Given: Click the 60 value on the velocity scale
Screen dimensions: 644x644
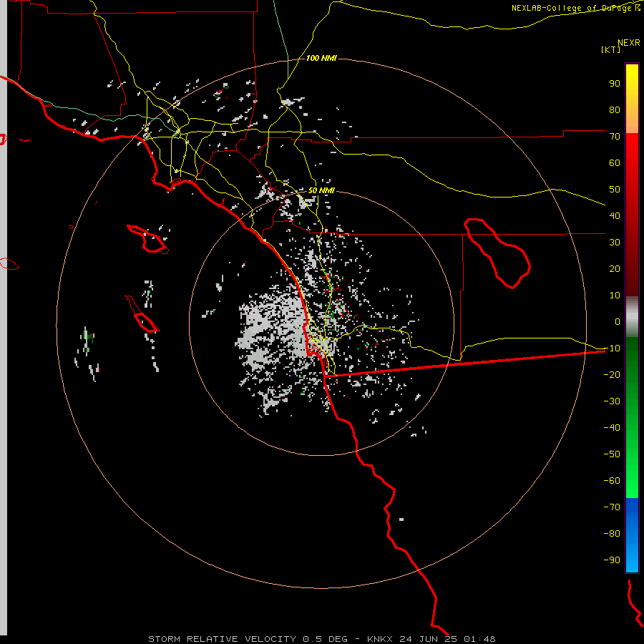Looking at the screenshot, I should pyautogui.click(x=615, y=163).
